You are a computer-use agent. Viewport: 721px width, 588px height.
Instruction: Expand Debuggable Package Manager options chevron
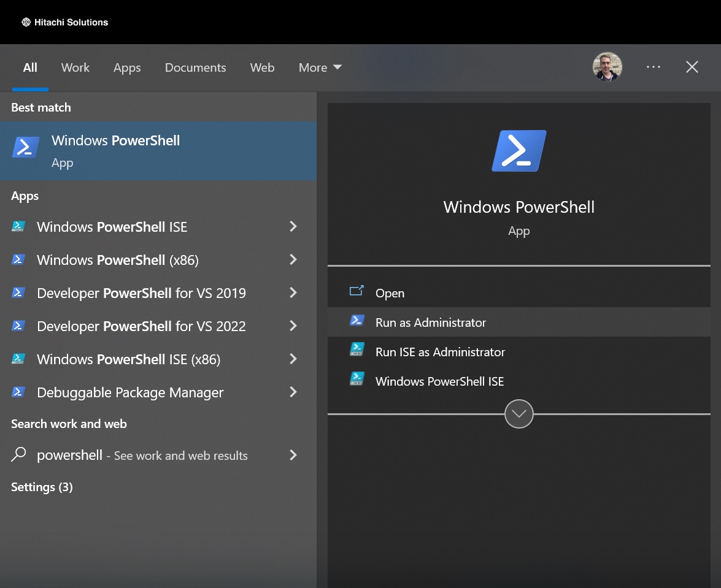coord(293,392)
